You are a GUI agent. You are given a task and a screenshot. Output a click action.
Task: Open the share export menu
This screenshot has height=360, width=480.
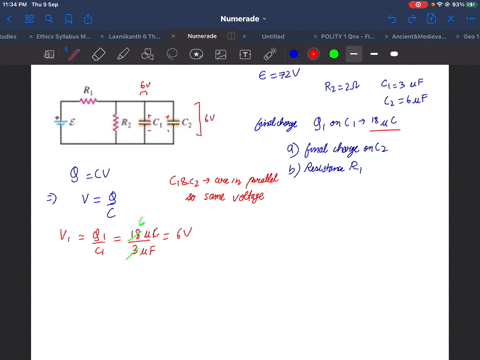coord(88,19)
